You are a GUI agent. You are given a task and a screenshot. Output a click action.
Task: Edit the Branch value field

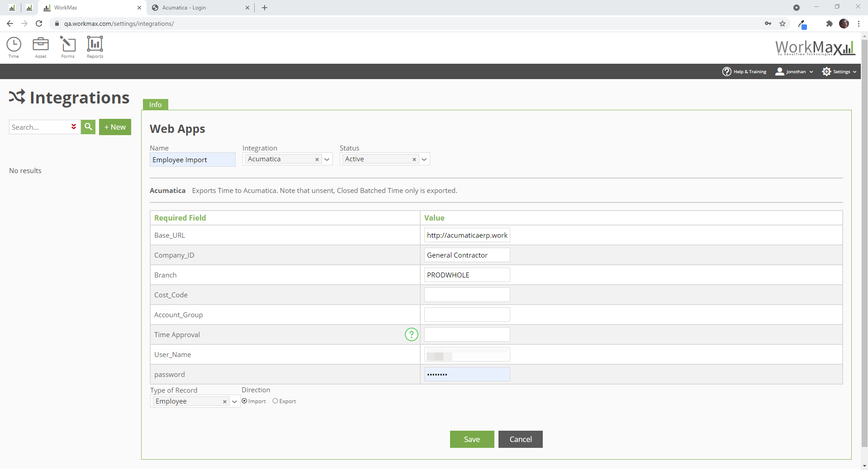coord(467,275)
